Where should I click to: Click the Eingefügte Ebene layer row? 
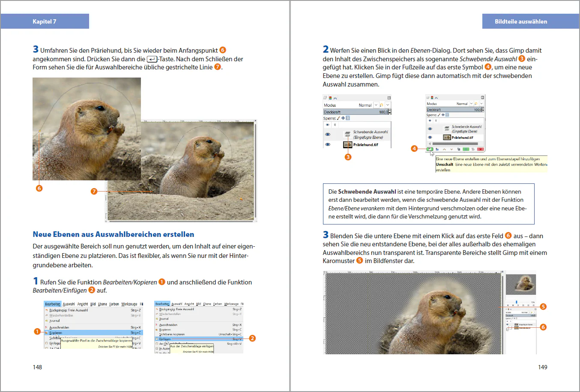click(521, 324)
